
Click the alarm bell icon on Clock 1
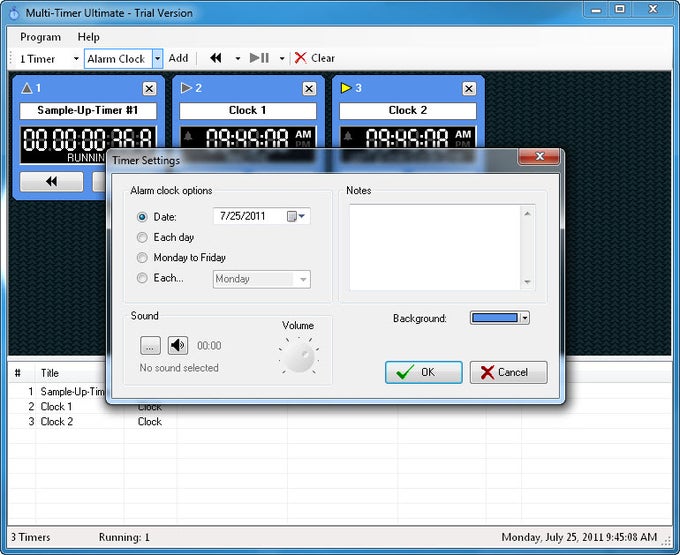[188, 136]
